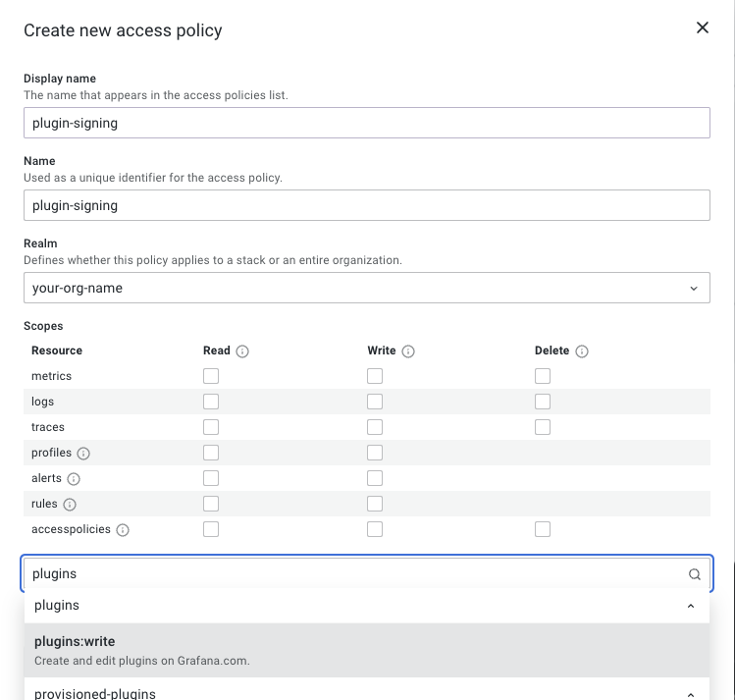The image size is (735, 700).
Task: Click the info icon next to Write
Action: click(x=408, y=351)
